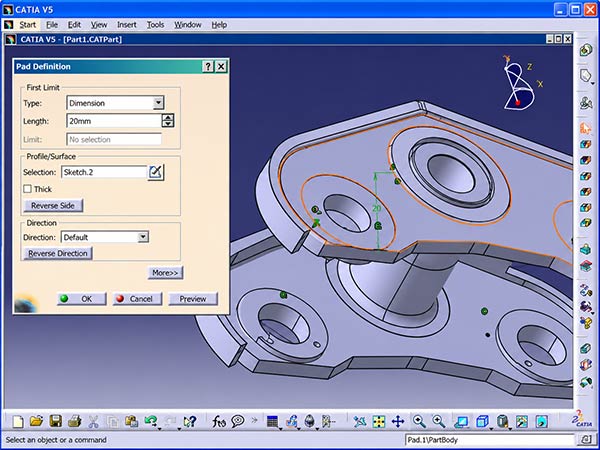Click the green 20 dimension label on the model
This screenshot has height=450, width=600.
point(377,209)
